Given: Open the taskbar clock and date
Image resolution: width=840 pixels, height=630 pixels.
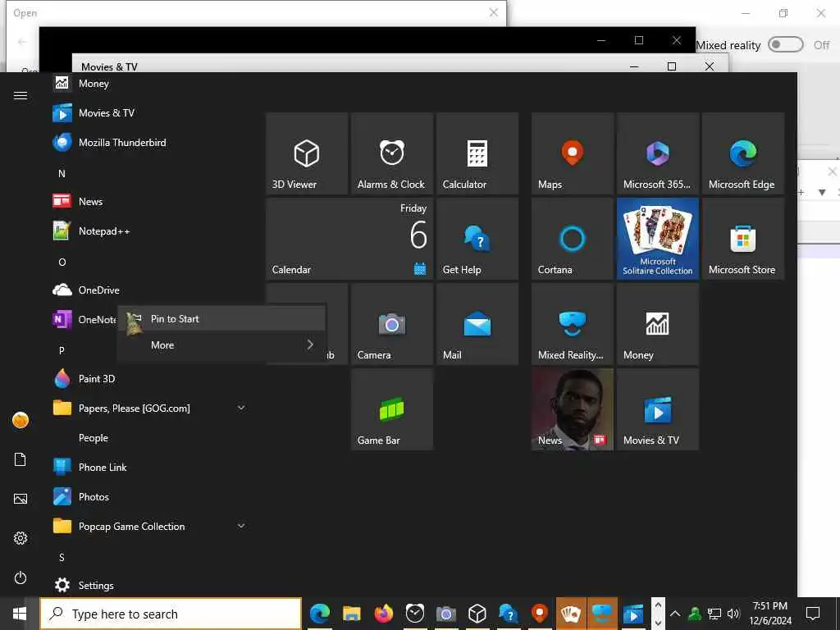Looking at the screenshot, I should [x=770, y=614].
